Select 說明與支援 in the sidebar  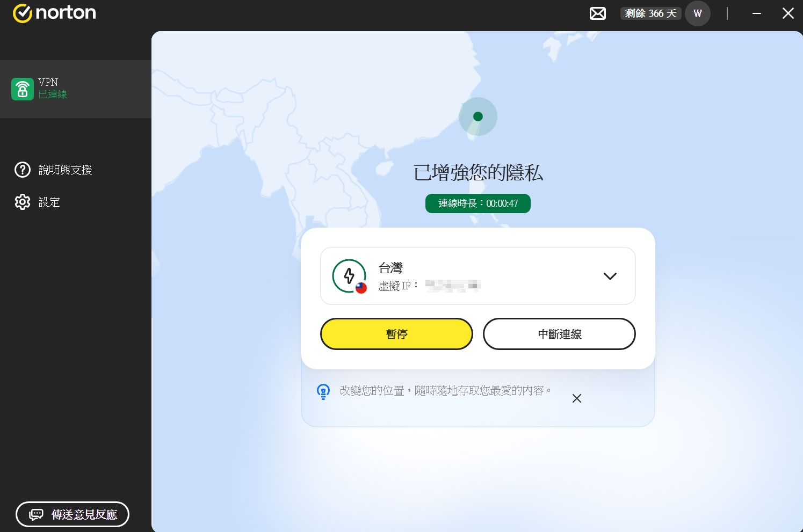coord(66,170)
